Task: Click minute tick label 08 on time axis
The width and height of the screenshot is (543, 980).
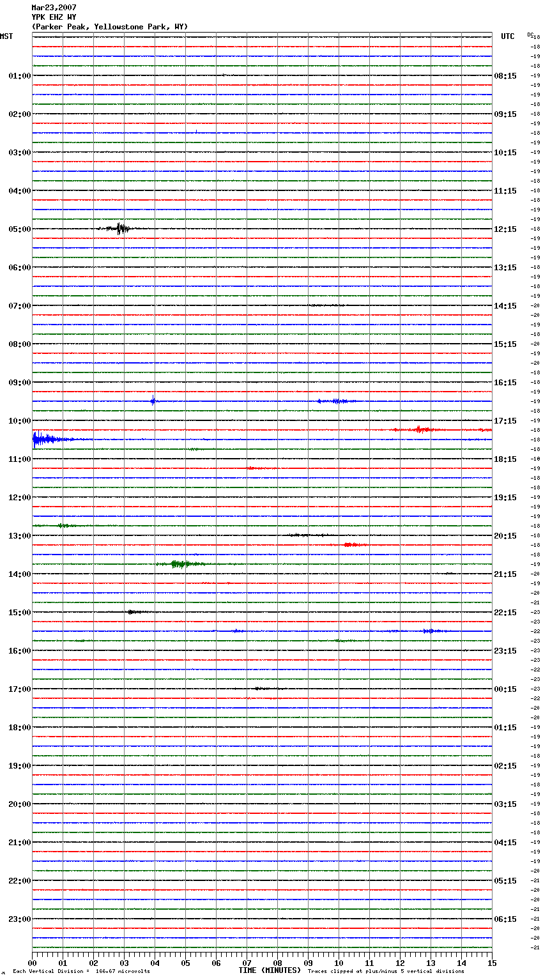Action: click(277, 963)
